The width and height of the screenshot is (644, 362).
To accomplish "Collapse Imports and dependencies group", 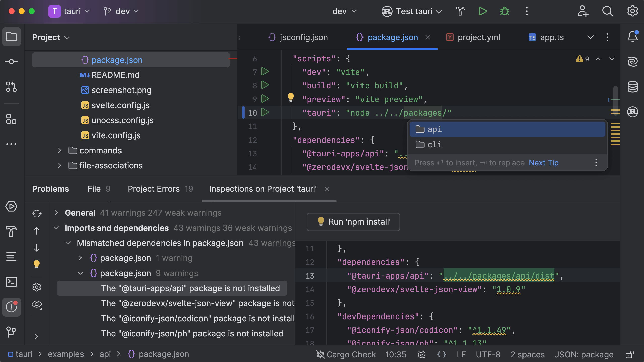I will 56,228.
